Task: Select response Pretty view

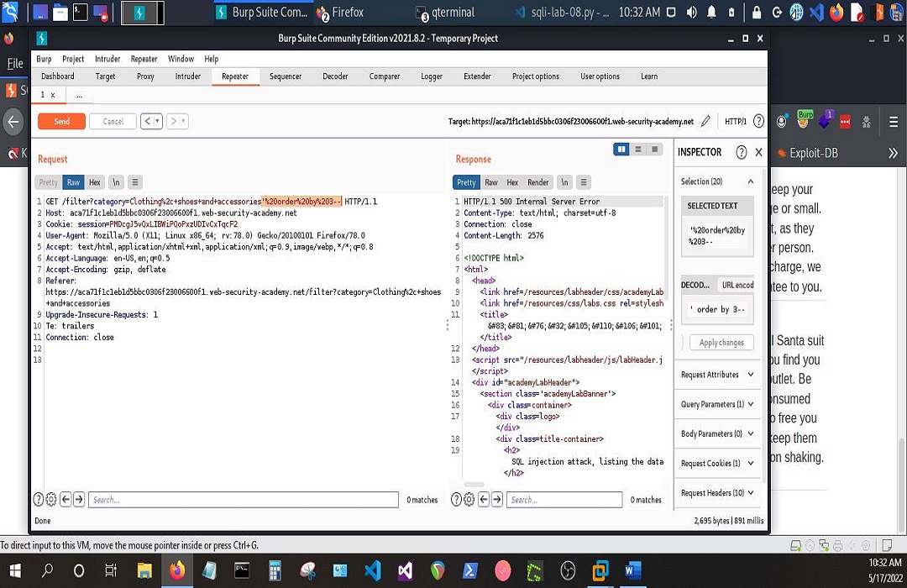Action: pos(466,182)
